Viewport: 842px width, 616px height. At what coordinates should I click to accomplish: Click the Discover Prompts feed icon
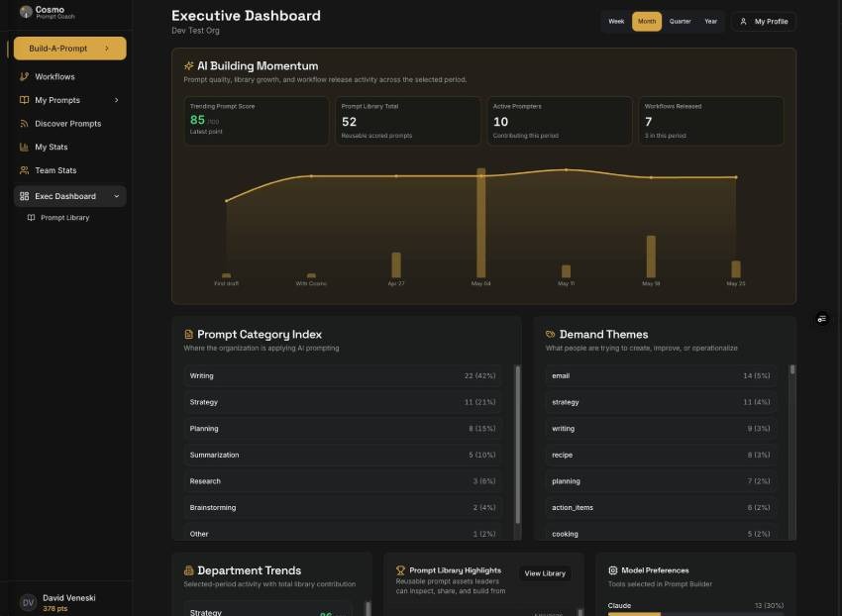tap(24, 124)
